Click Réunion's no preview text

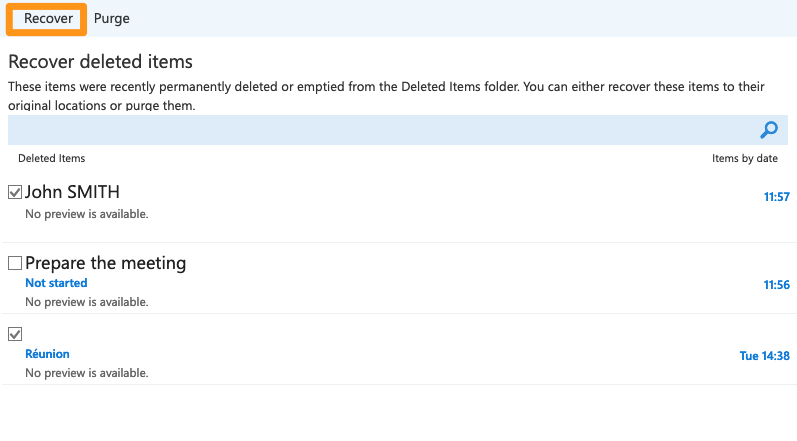click(86, 373)
